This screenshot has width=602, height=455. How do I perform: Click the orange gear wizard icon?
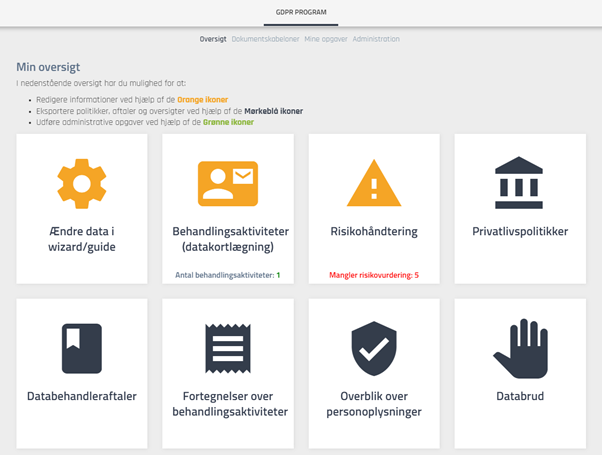pyautogui.click(x=82, y=184)
